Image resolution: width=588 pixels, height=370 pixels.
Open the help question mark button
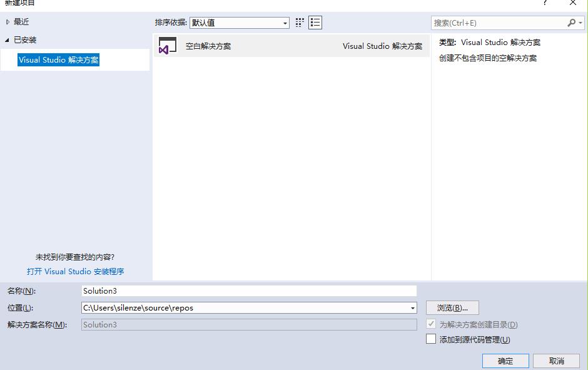click(x=545, y=3)
